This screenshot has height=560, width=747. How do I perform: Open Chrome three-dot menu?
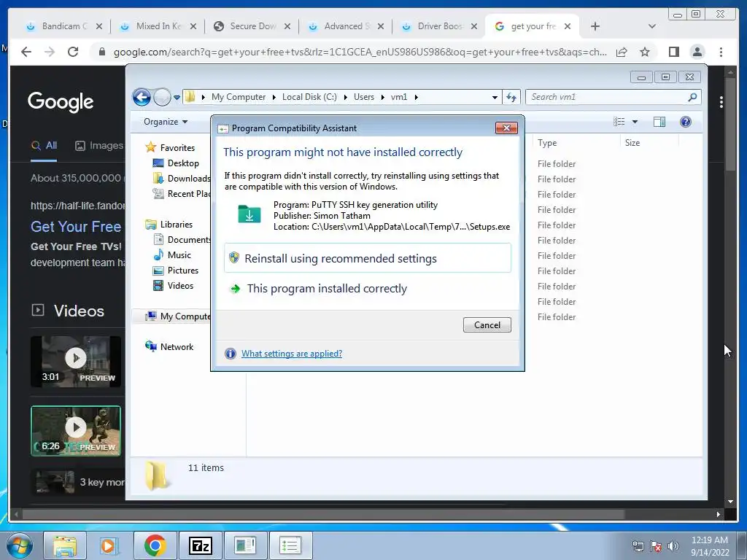coord(721,52)
